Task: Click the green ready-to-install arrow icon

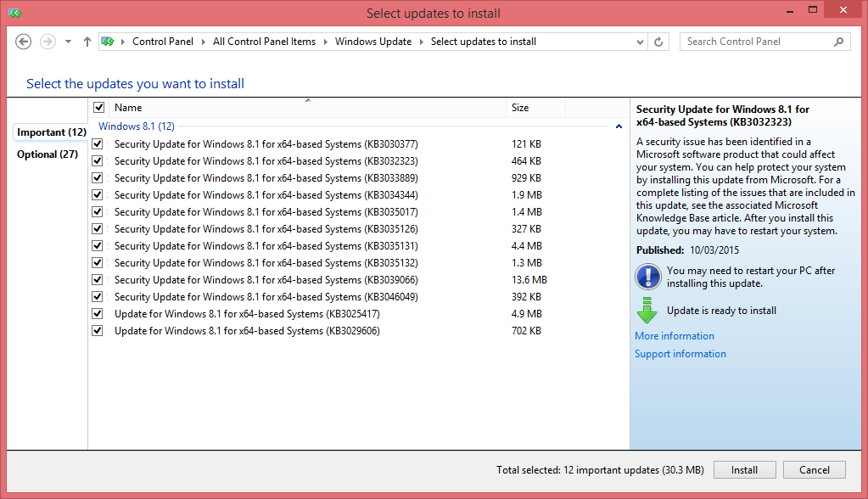Action: [647, 310]
